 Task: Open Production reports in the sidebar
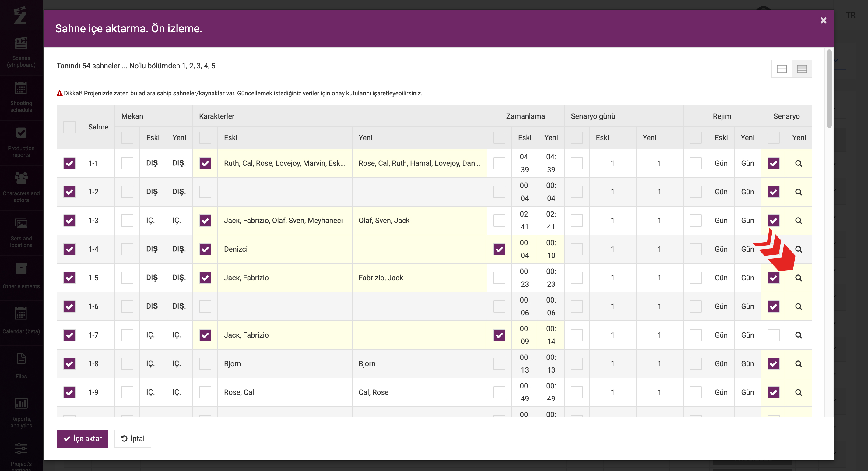(x=21, y=143)
